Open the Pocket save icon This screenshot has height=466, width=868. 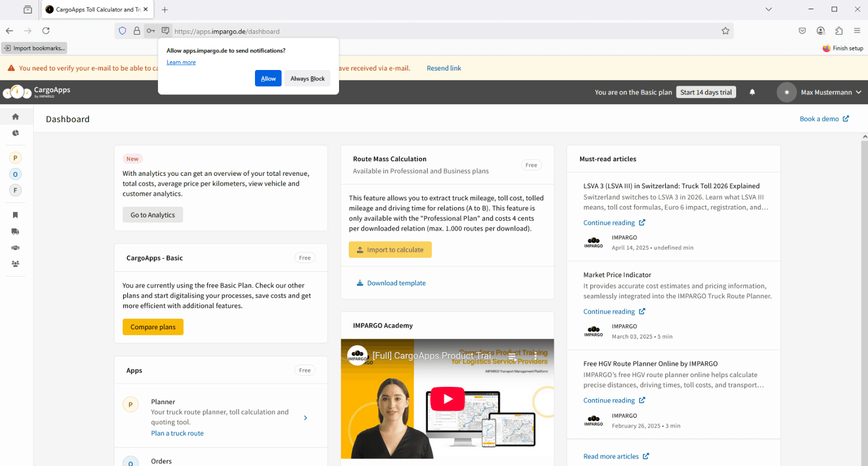tap(802, 31)
